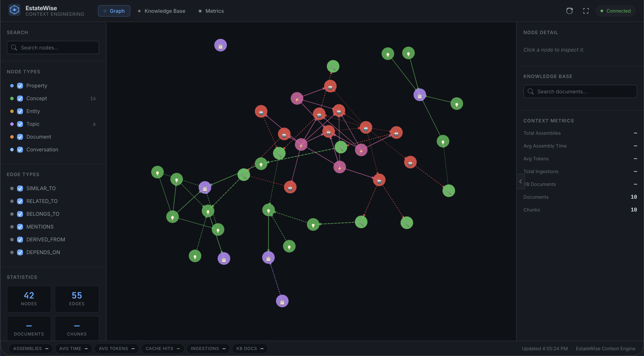Click the 55 EDGES statistics card
The width and height of the screenshot is (644, 356).
click(x=77, y=299)
